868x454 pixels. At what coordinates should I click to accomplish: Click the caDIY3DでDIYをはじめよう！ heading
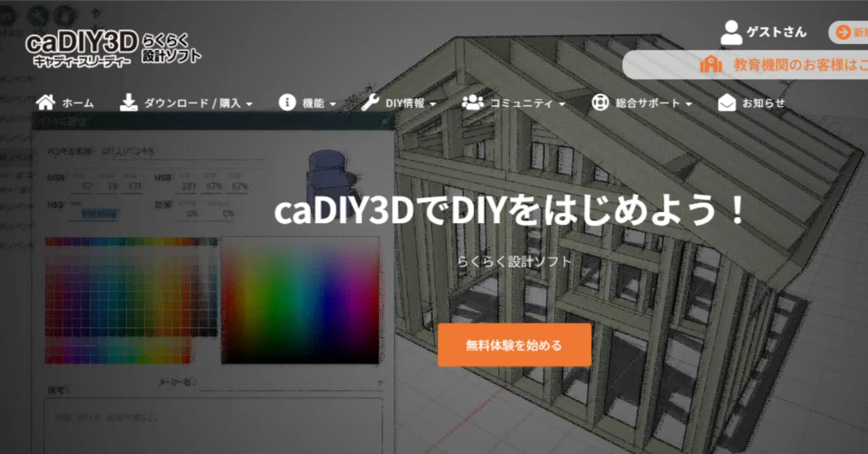coord(510,211)
